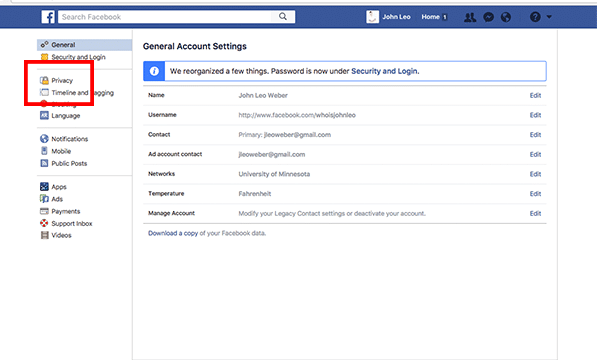Go to John Leo profile link

click(396, 17)
